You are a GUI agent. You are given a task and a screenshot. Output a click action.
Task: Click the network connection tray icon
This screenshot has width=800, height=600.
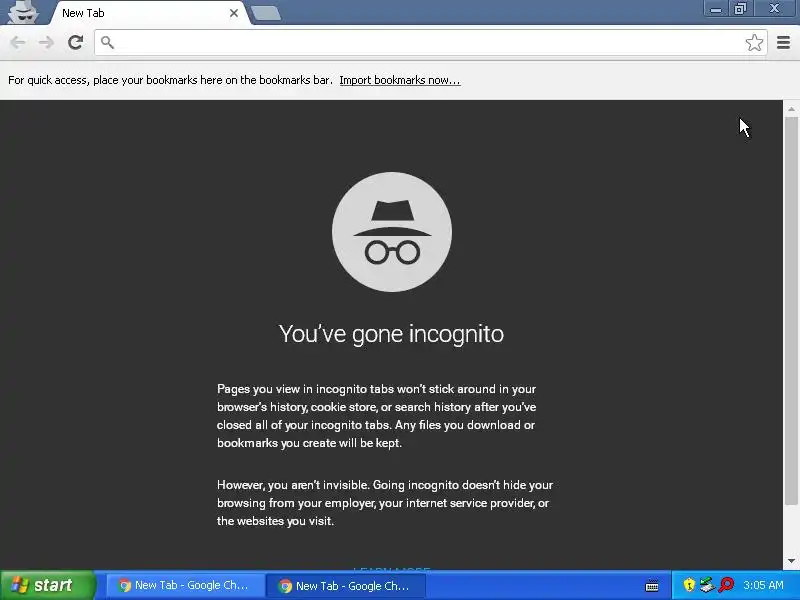point(707,585)
